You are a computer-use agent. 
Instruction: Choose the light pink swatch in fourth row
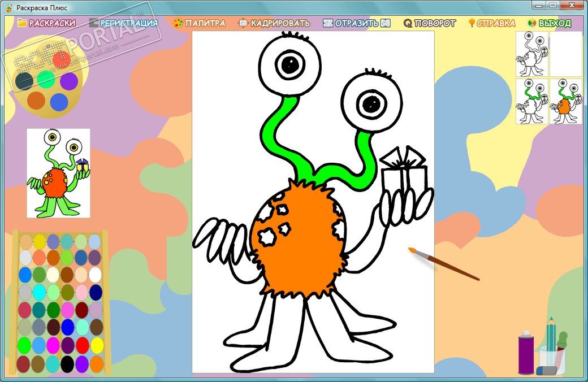click(x=81, y=292)
